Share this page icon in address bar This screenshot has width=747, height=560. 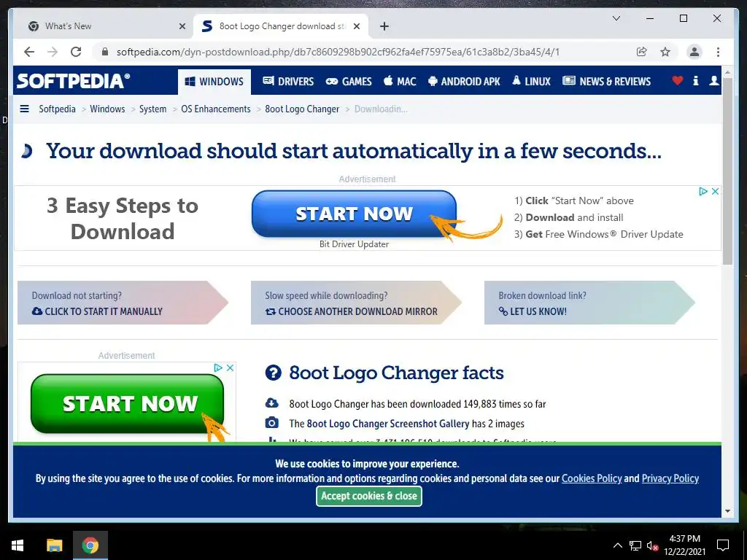[642, 52]
